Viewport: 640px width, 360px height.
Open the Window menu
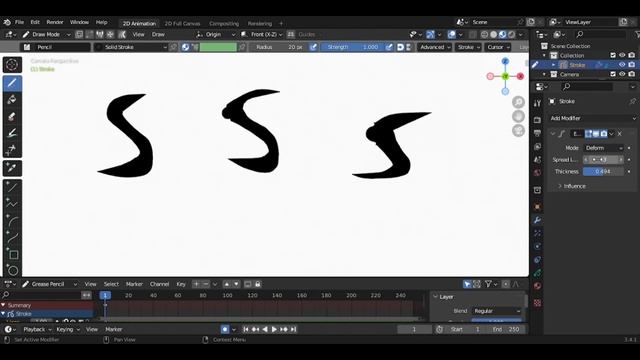79,22
